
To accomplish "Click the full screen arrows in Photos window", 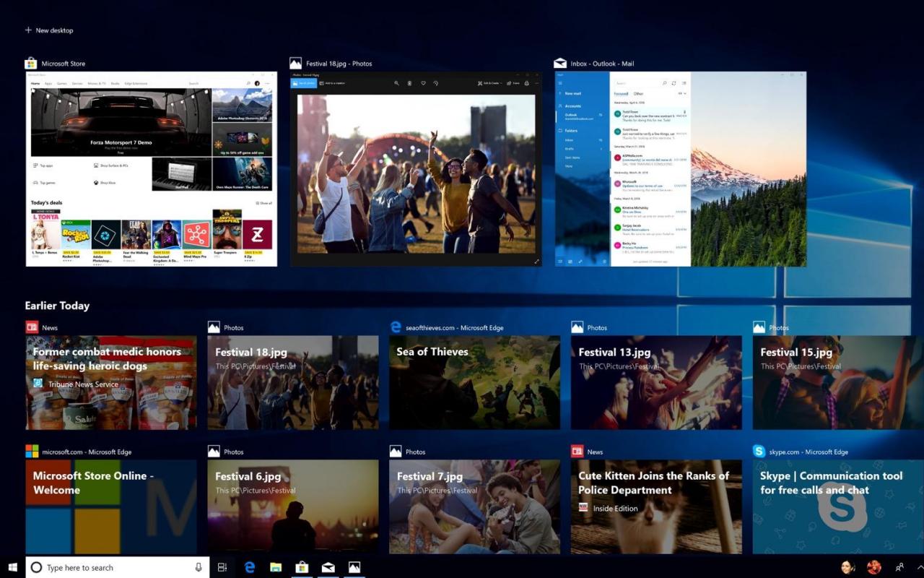I will pyautogui.click(x=536, y=262).
